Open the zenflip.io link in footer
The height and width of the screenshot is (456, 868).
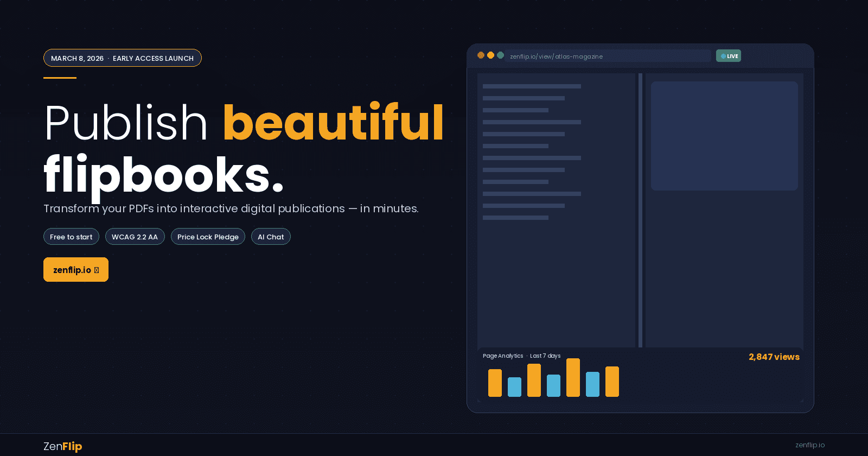(809, 445)
